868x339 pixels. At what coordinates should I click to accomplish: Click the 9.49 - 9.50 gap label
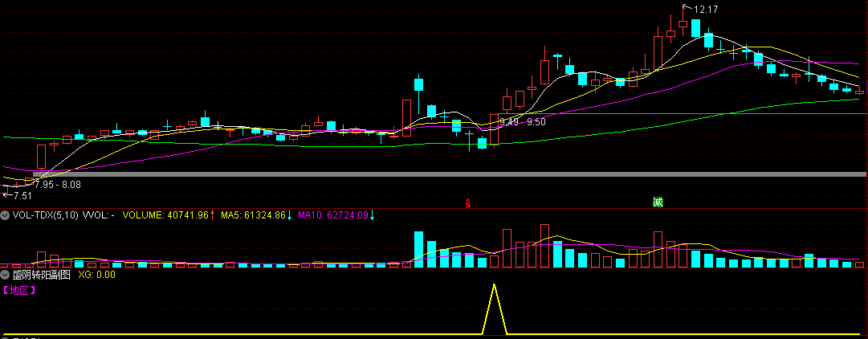point(523,122)
